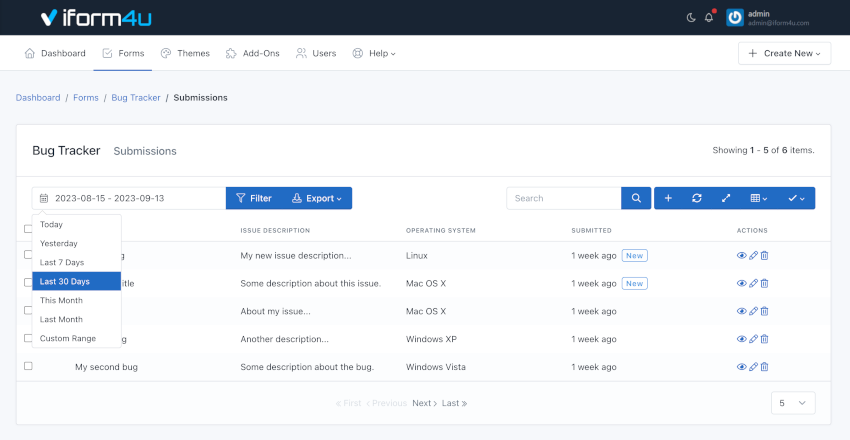Check the Linux submission row checkbox
This screenshot has height=440, width=850.
point(28,255)
